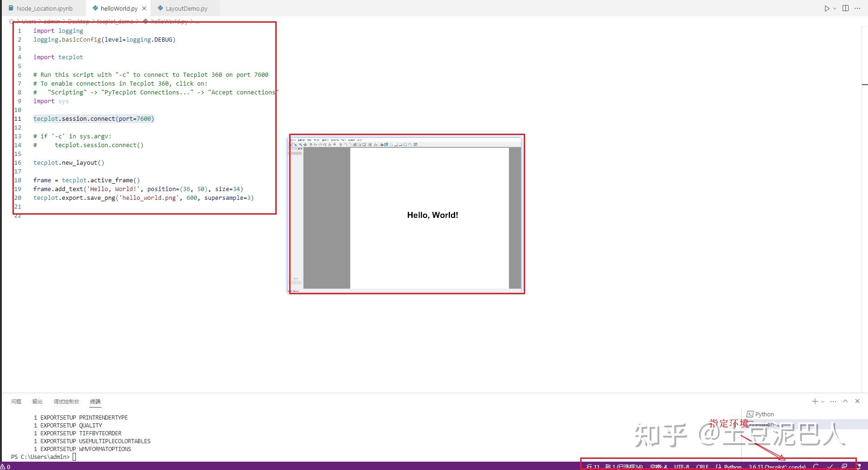
Task: Open the warnings count indicator in the status bar
Action: pos(6,466)
